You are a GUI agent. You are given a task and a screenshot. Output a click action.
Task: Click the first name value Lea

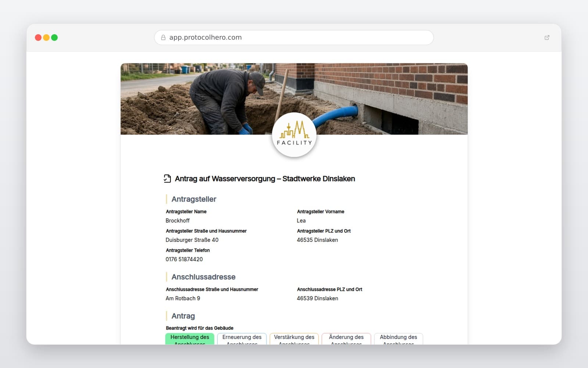coord(301,220)
